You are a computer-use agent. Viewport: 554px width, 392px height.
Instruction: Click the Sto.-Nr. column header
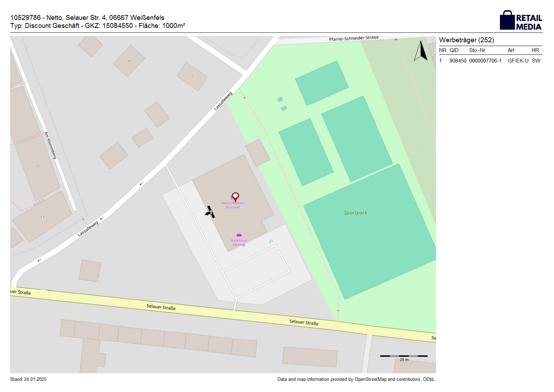click(x=478, y=50)
